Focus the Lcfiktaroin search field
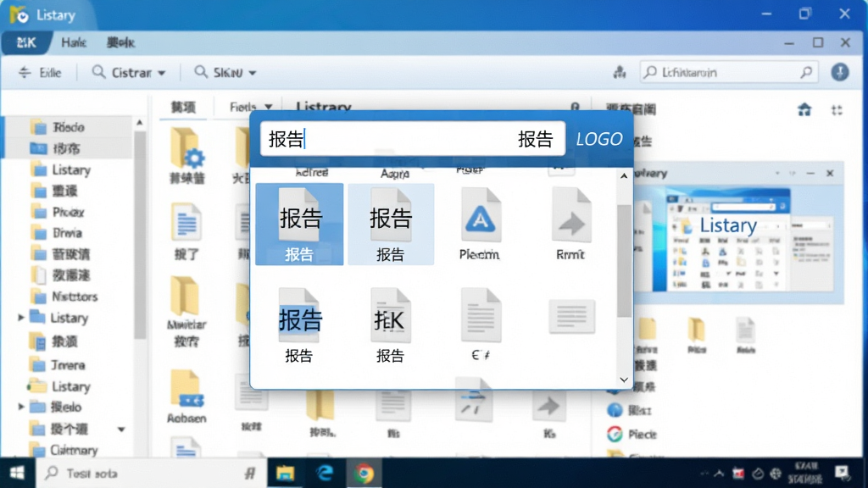 (728, 73)
